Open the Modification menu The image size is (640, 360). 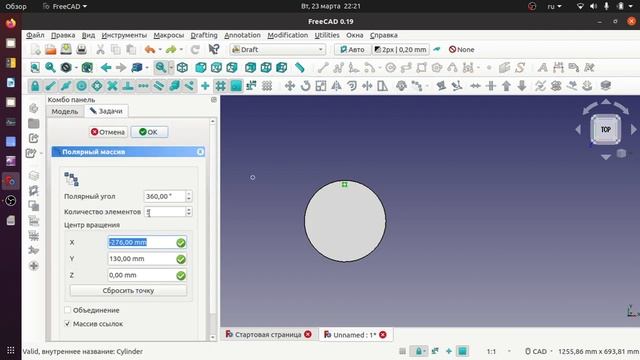pos(287,35)
